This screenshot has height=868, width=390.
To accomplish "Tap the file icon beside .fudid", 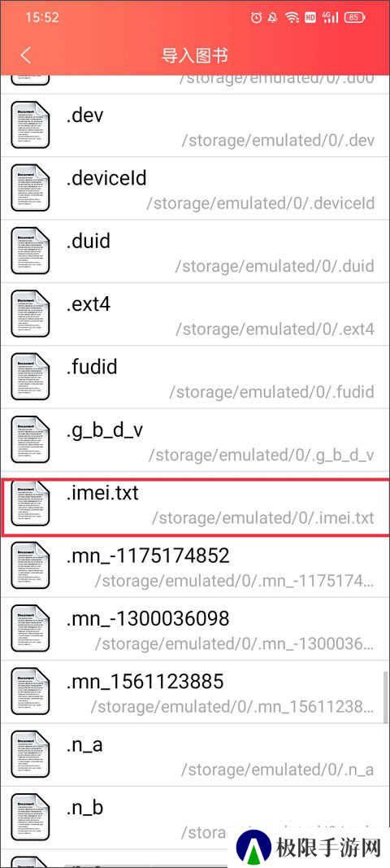I will point(31,377).
